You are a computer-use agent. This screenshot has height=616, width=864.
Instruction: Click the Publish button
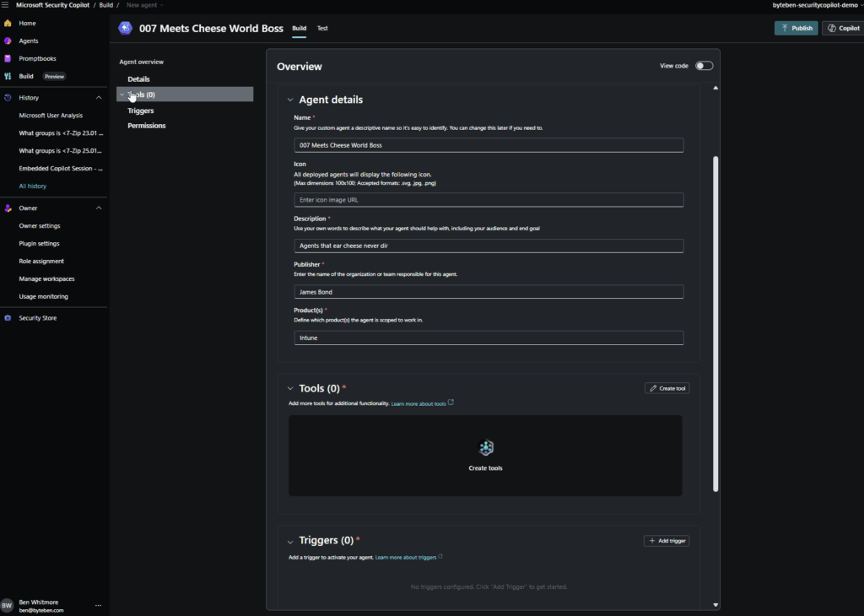tap(796, 28)
